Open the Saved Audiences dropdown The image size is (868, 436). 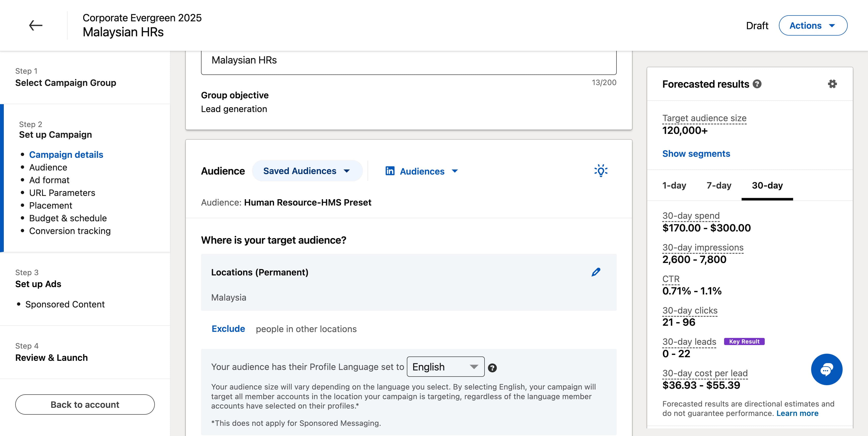tap(307, 171)
